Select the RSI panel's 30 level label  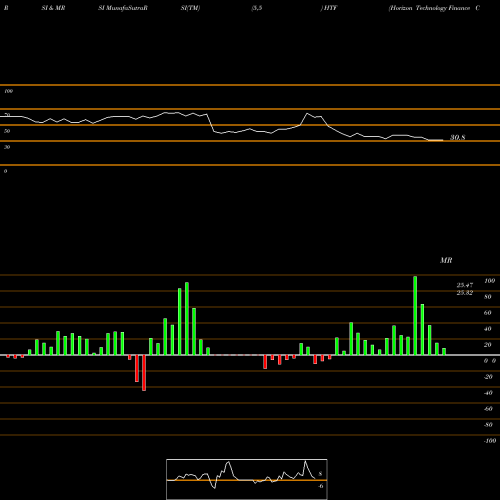(7, 147)
